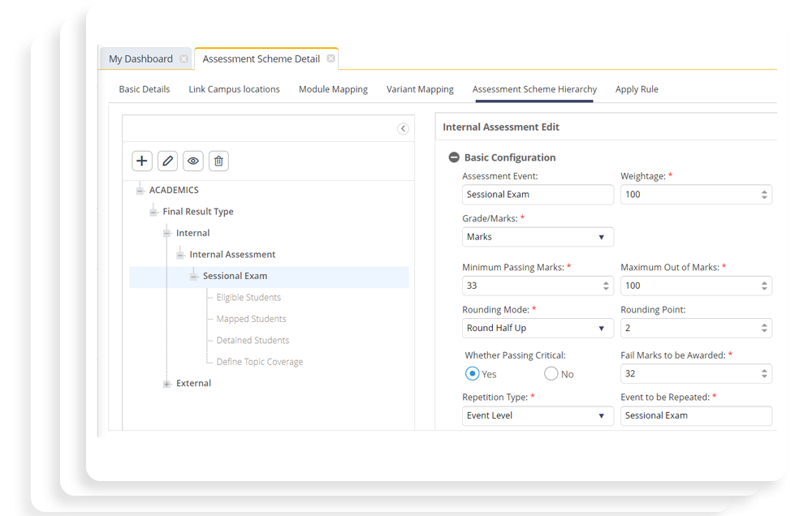
Task: Select the Edit pencil icon
Action: tap(167, 161)
